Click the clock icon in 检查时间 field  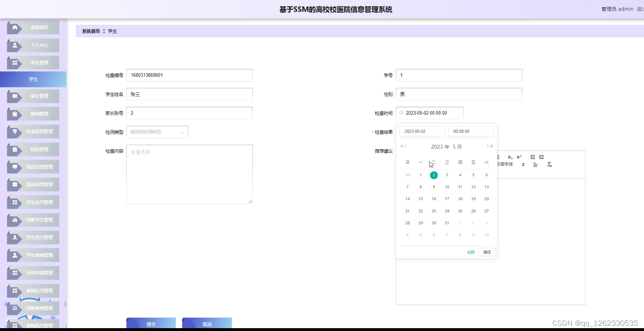401,113
